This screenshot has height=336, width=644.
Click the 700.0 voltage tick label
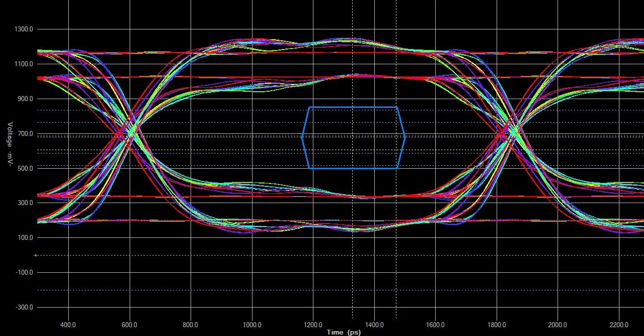pyautogui.click(x=24, y=134)
